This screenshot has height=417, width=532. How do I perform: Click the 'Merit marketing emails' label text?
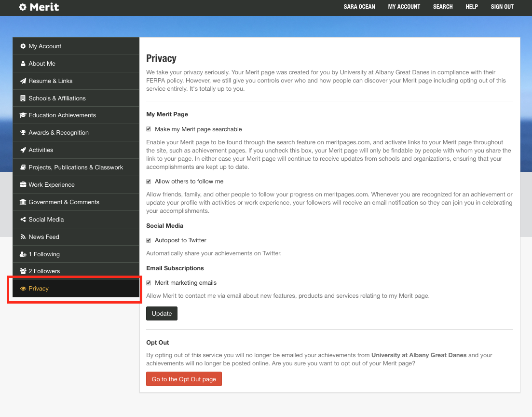click(x=186, y=283)
